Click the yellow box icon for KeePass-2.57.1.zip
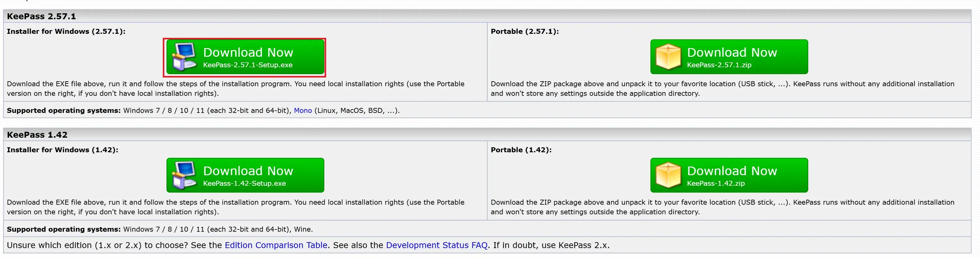Viewport: 980px width, 258px height. pos(668,57)
